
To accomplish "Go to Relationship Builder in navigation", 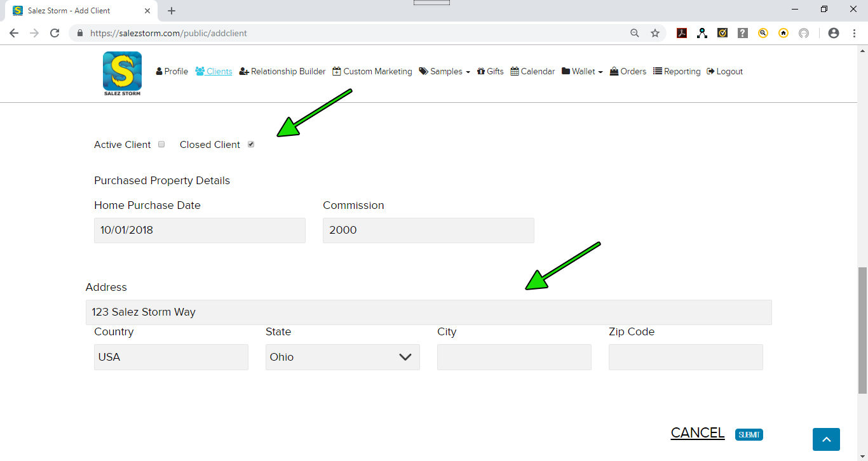I will point(282,72).
